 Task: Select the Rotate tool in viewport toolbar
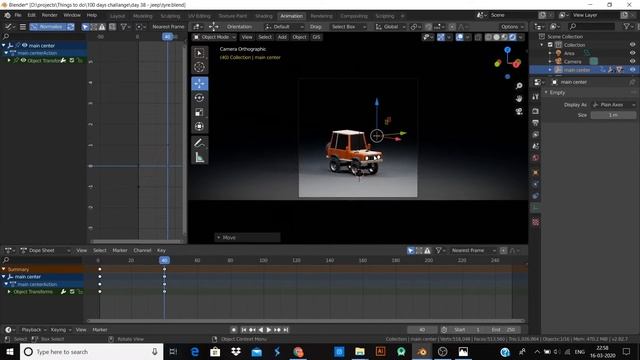[x=200, y=98]
